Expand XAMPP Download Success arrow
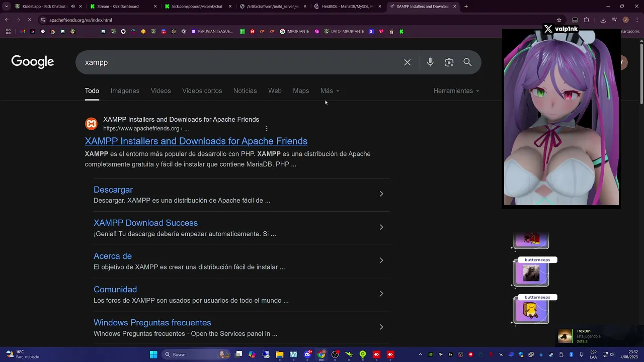Image resolution: width=644 pixels, height=362 pixels. pos(381,227)
